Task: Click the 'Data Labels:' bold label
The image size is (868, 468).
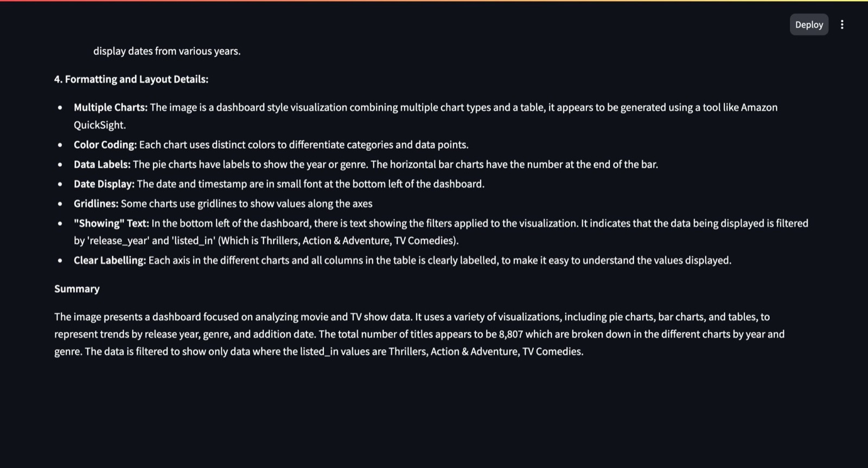Action: click(x=102, y=165)
